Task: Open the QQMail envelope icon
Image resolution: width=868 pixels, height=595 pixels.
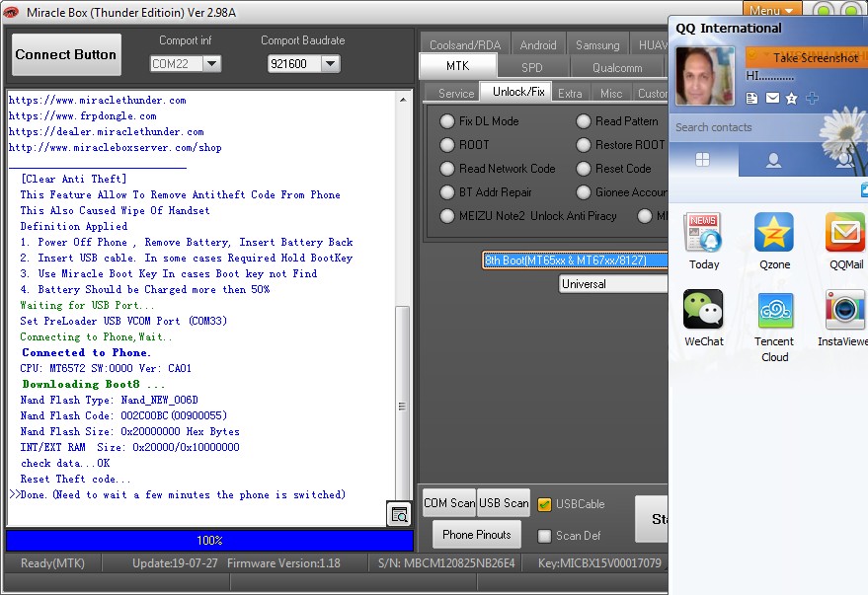Action: [x=845, y=232]
